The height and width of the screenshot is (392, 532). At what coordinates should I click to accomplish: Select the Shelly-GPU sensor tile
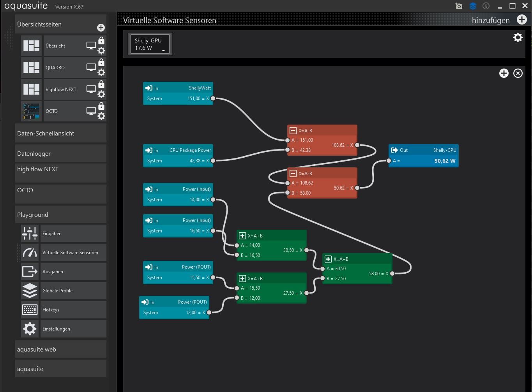150,44
